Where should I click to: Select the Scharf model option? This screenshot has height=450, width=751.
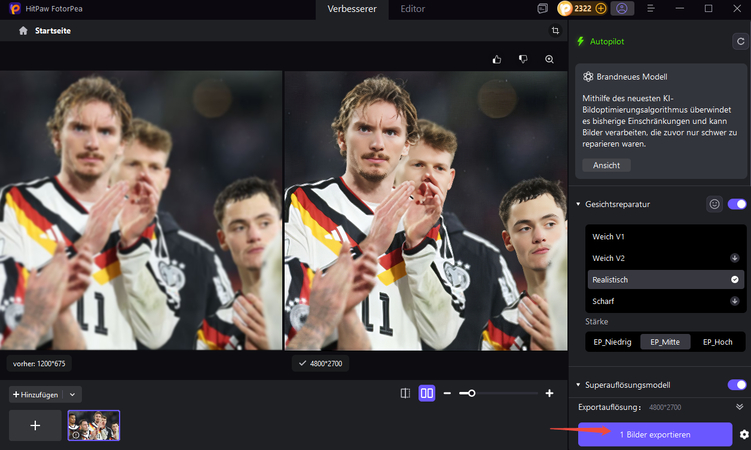pyautogui.click(x=665, y=301)
